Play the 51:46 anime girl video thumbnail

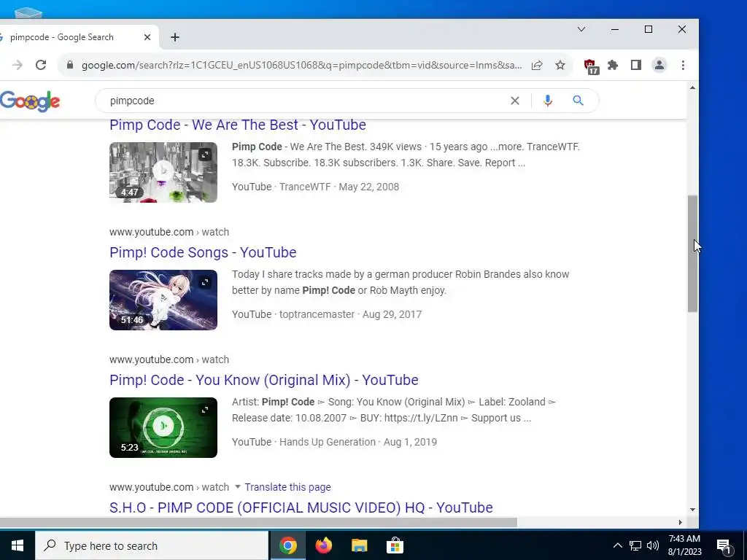pyautogui.click(x=163, y=300)
